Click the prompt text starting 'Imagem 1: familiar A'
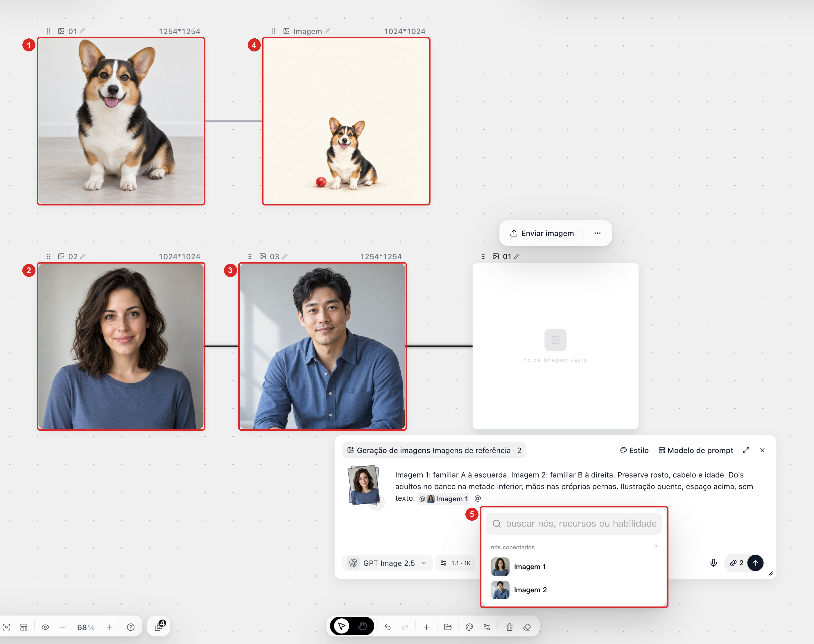The image size is (814, 644). (x=574, y=486)
